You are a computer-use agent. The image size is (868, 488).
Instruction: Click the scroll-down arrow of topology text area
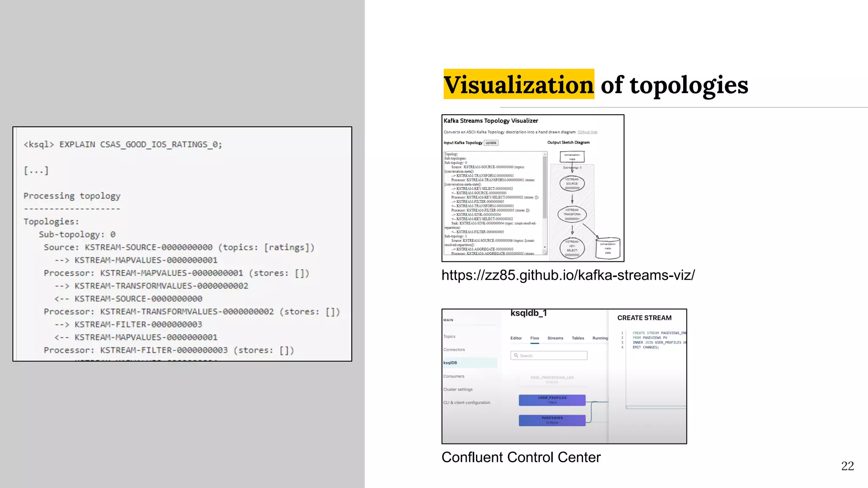click(x=545, y=247)
